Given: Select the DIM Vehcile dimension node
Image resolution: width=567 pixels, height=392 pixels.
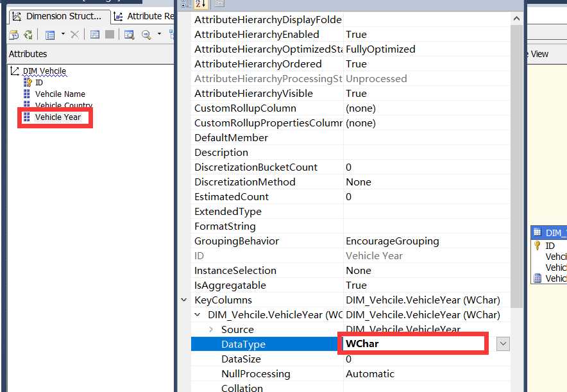Looking at the screenshot, I should [44, 71].
